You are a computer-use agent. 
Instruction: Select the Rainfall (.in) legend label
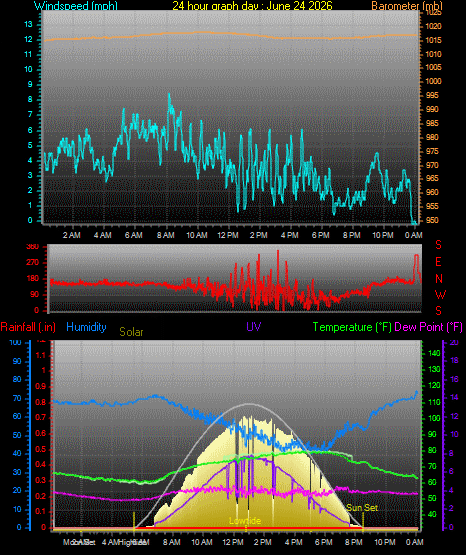point(28,327)
